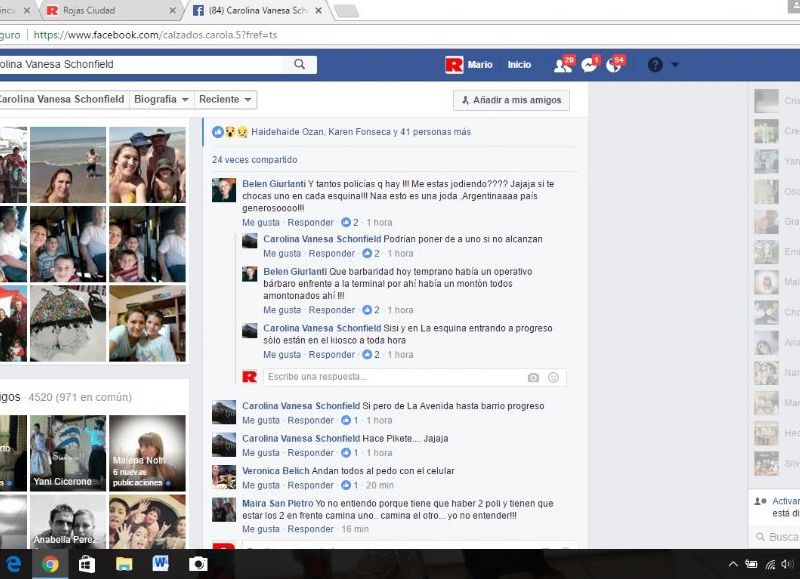Expand account menu arrow next to help
Screen dimensions: 800x579
click(x=675, y=65)
